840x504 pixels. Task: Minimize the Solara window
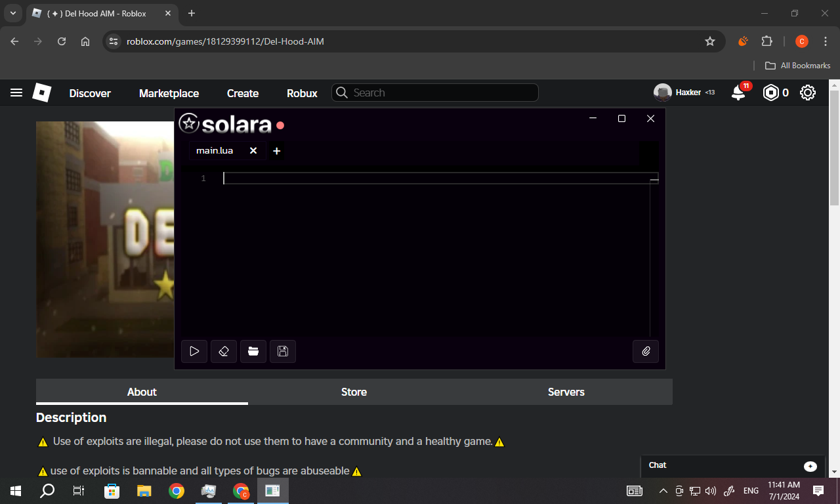[593, 118]
